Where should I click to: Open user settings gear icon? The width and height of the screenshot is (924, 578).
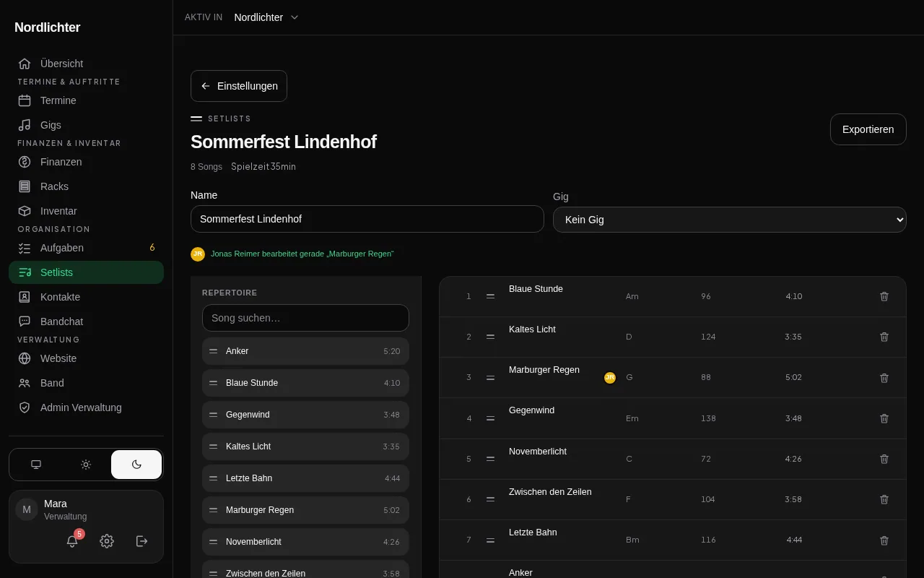[x=107, y=541]
